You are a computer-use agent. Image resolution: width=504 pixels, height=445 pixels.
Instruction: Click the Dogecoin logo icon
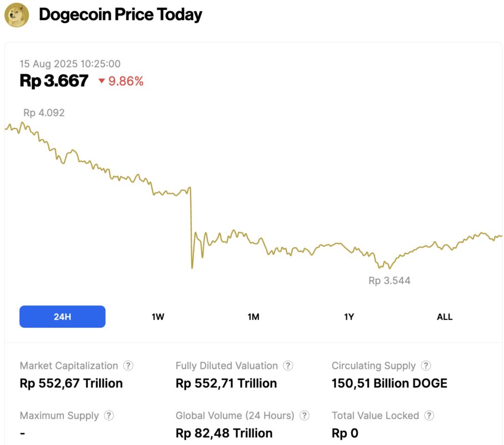[17, 14]
